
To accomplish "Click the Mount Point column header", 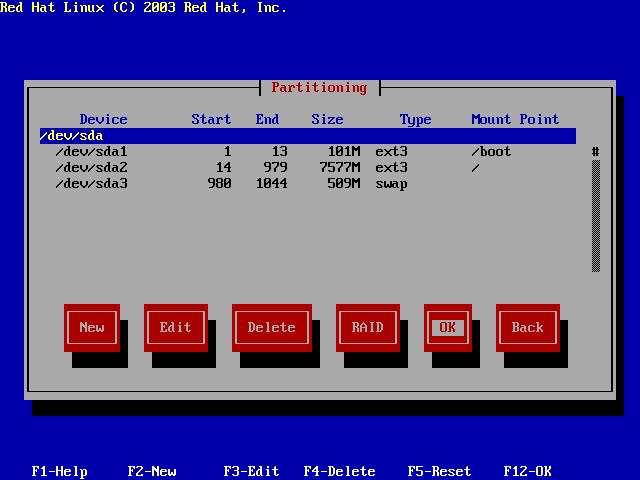I will pos(515,119).
